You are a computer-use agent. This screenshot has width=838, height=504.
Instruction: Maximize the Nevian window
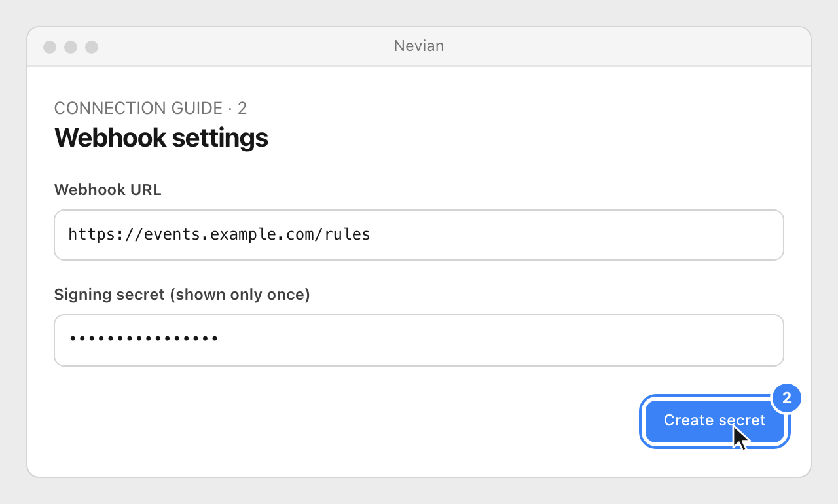(92, 47)
